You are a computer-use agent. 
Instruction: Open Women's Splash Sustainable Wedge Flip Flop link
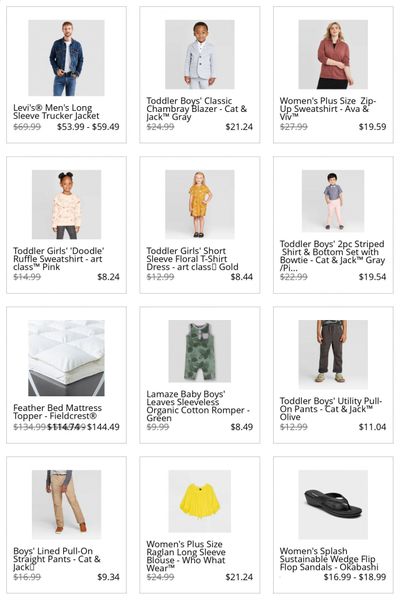tap(329, 559)
